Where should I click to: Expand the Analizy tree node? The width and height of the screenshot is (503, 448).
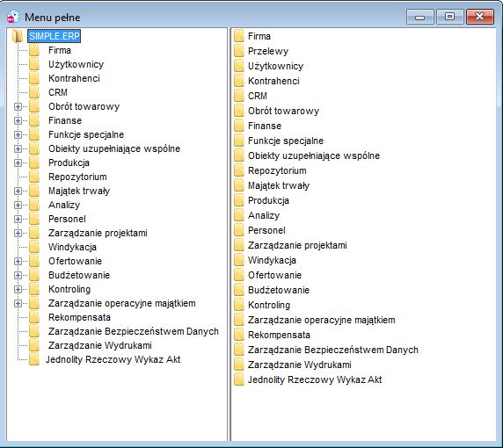pos(18,205)
